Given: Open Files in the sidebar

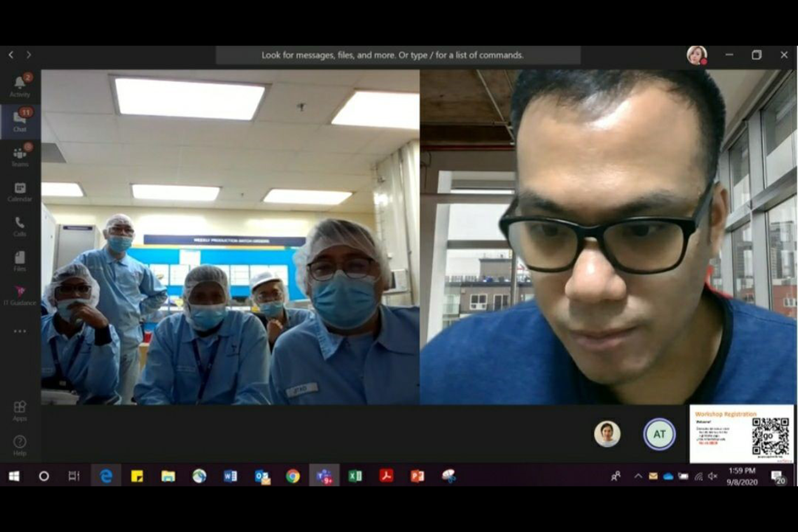Looking at the screenshot, I should click(20, 260).
